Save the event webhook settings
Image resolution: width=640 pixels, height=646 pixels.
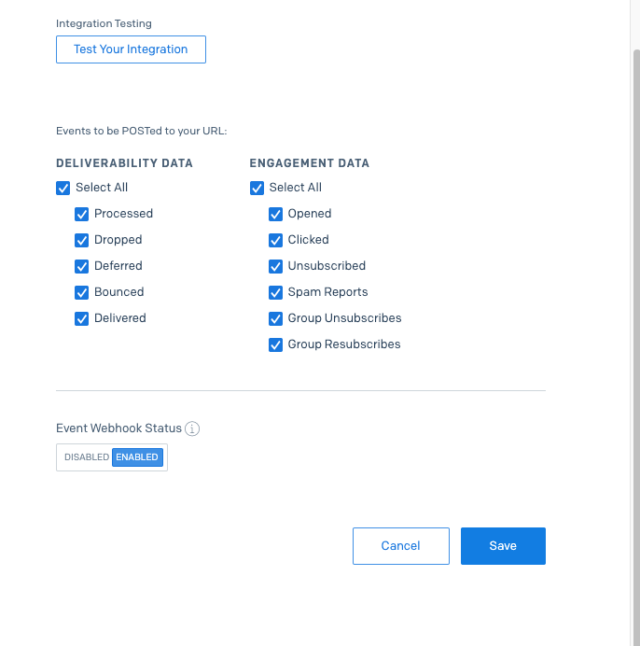pyautogui.click(x=503, y=546)
